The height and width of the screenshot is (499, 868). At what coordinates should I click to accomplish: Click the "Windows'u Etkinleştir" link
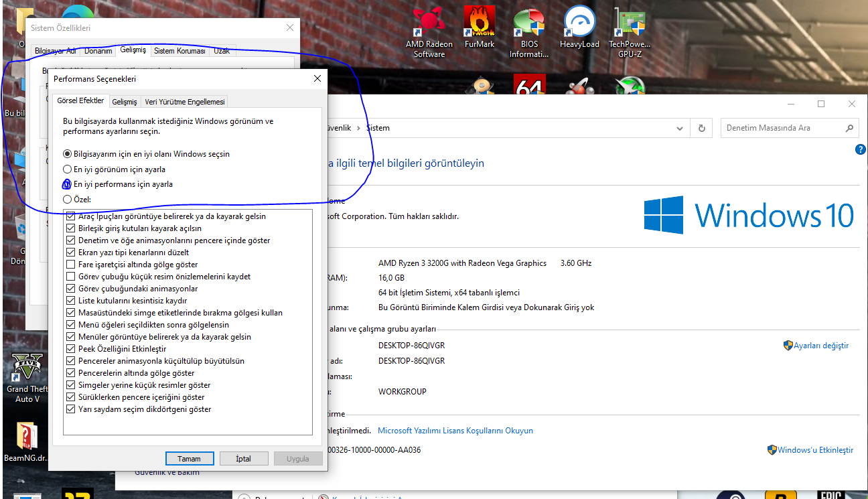[x=816, y=450]
